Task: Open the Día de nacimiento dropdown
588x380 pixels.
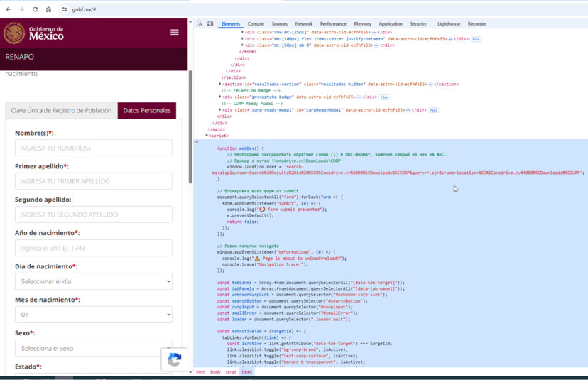Action: (x=93, y=281)
